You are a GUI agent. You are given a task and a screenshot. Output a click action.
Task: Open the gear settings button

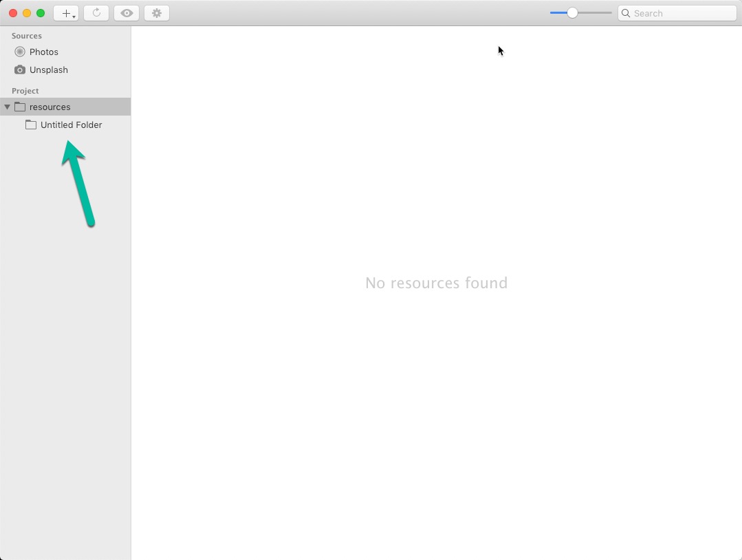tap(157, 13)
